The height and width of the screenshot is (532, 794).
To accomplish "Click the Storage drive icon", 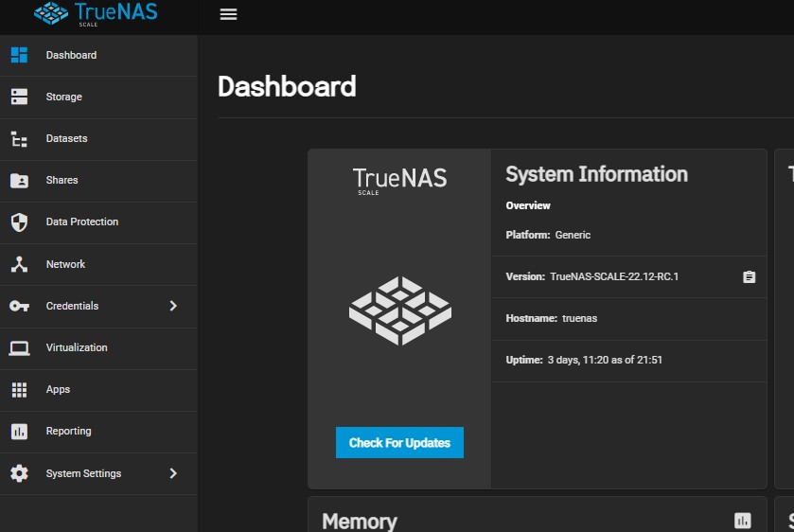I will 19,97.
